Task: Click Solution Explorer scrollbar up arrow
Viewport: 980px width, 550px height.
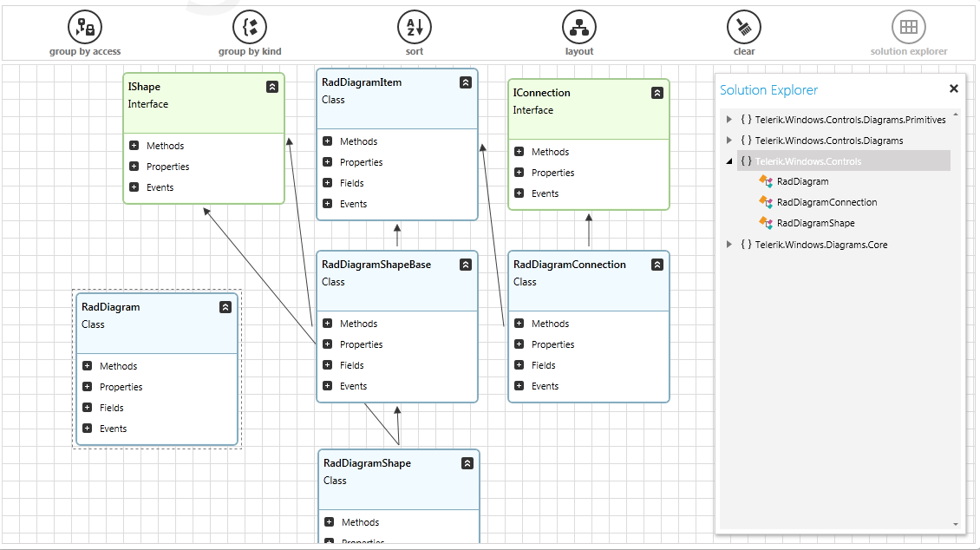Action: [x=956, y=115]
